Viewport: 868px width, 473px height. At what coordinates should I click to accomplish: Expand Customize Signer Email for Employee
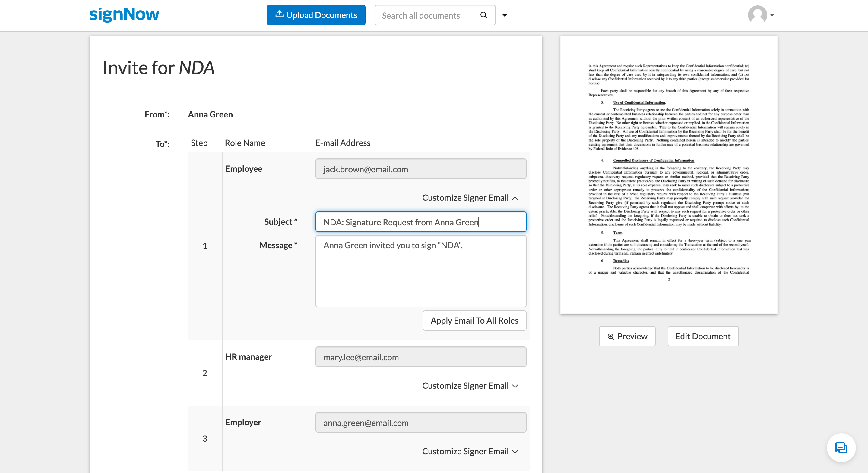click(x=469, y=197)
